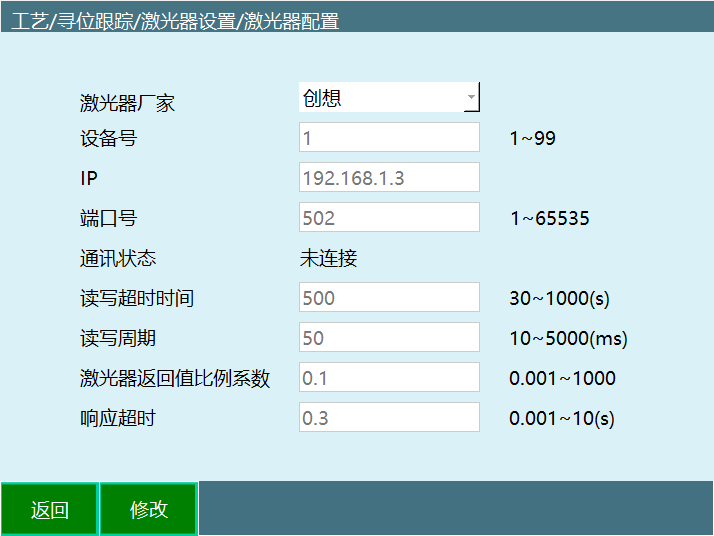Click the 读写周期 field showing 50
The height and width of the screenshot is (536, 714).
point(389,338)
